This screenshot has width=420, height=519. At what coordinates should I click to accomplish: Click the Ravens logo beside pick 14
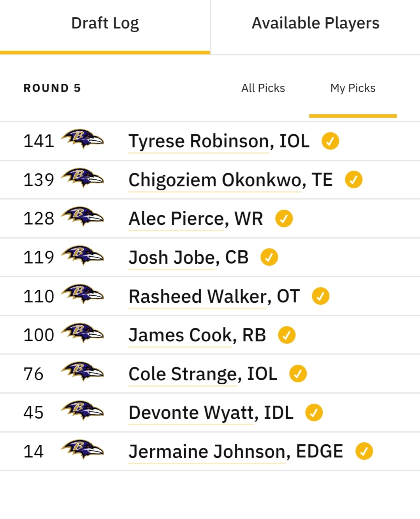point(83,450)
